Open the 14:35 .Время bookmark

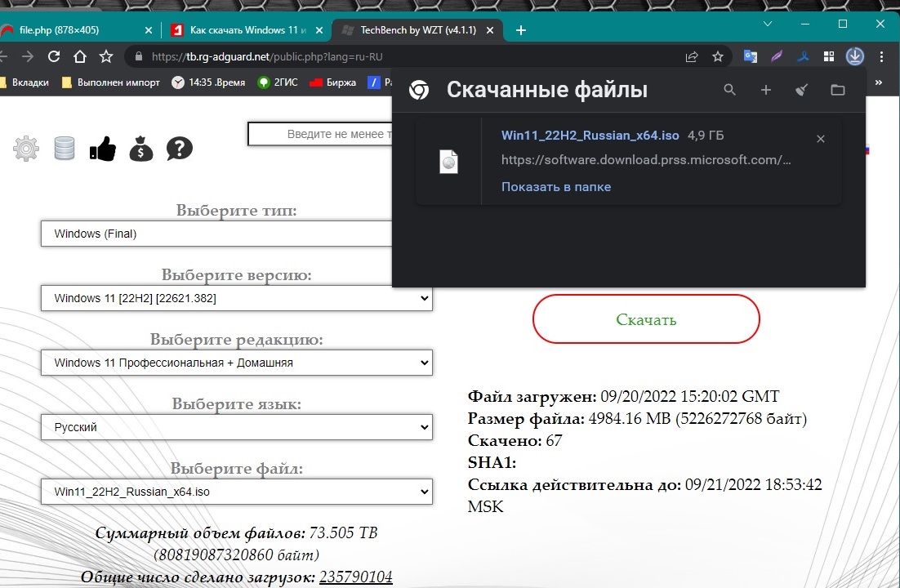coord(209,82)
